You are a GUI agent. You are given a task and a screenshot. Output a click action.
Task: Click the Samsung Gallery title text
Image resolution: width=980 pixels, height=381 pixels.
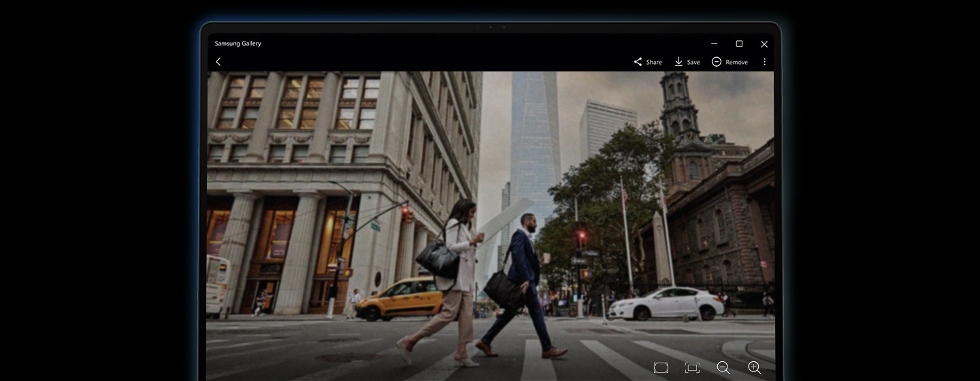238,44
